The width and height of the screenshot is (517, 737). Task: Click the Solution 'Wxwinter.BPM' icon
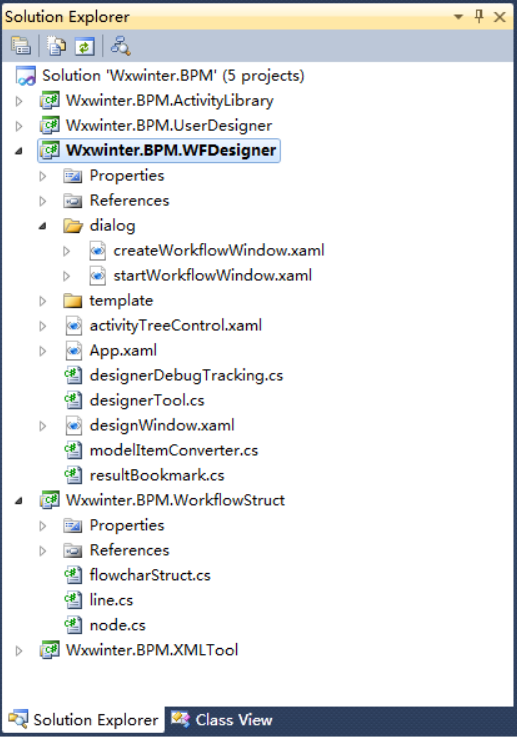25,76
